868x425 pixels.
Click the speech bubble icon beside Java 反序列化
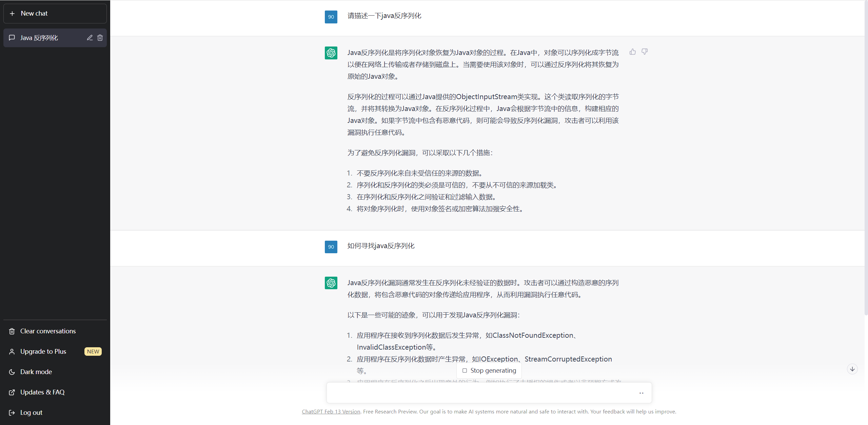(12, 38)
